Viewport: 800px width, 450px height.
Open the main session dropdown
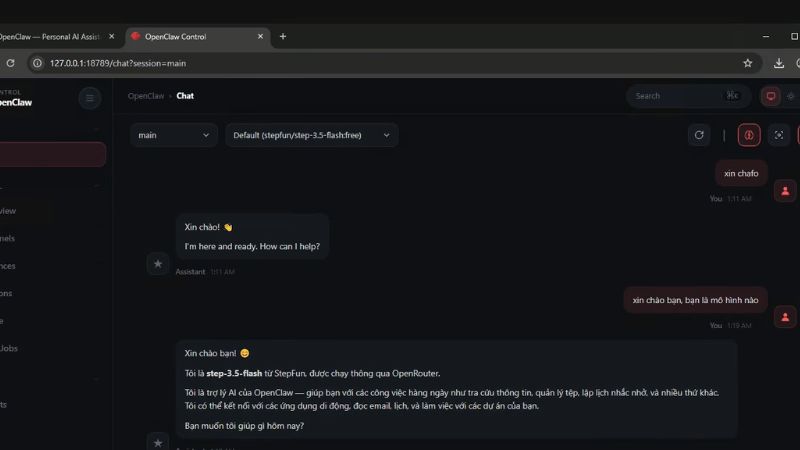pyautogui.click(x=173, y=135)
